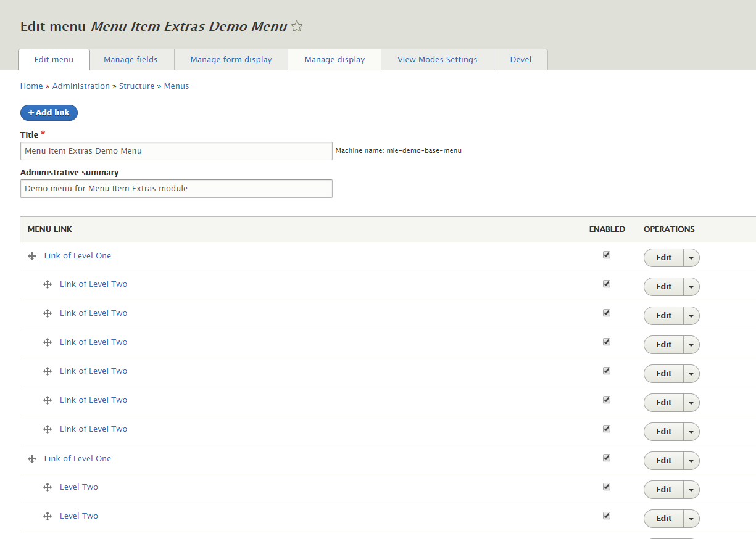Edit the first Link of Level One item
This screenshot has height=539, width=756.
click(x=663, y=258)
